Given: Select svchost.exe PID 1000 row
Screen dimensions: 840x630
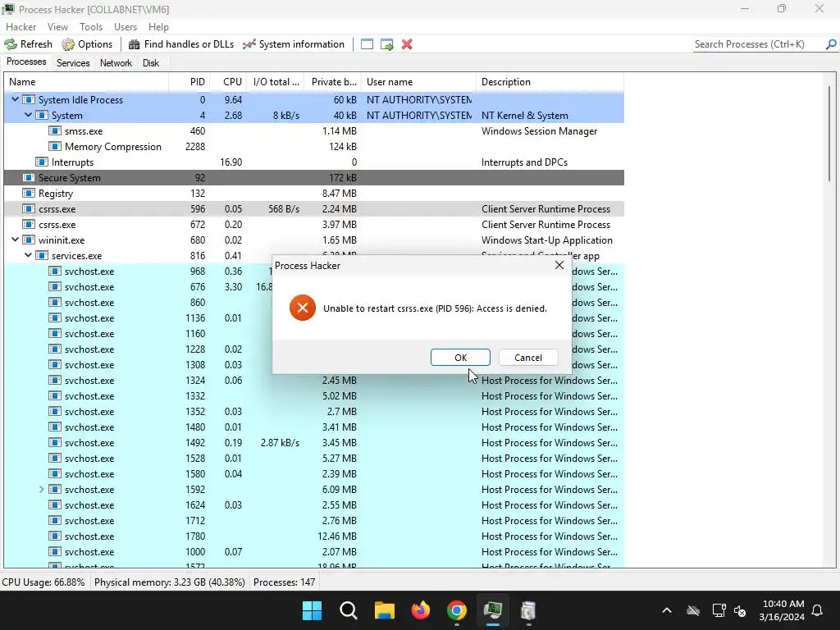Looking at the screenshot, I should click(x=314, y=552).
